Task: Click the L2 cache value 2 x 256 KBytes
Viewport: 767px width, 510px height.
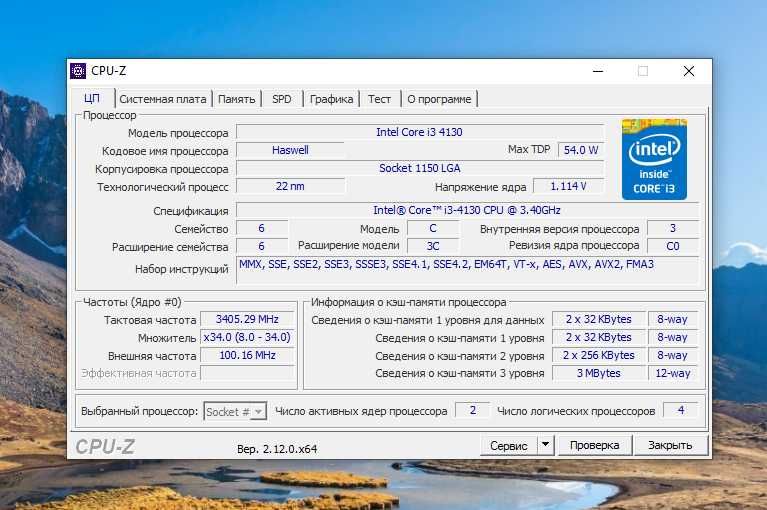Action: (599, 355)
